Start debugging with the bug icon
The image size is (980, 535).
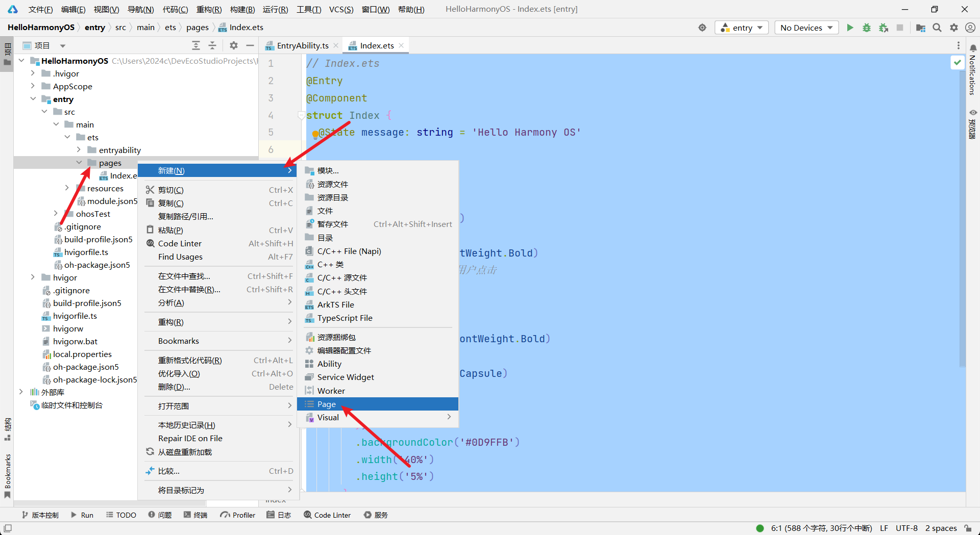(x=867, y=28)
